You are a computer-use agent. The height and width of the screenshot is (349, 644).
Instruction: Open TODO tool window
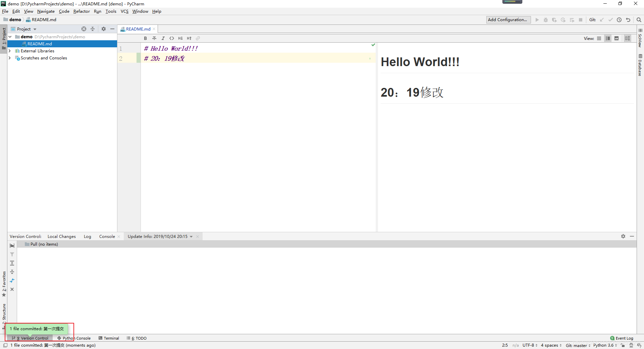(137, 338)
